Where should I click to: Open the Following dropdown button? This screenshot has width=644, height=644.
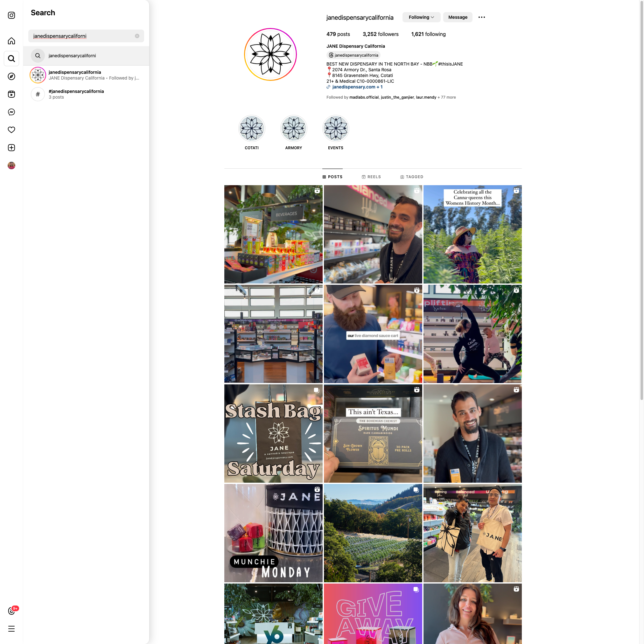[x=421, y=17]
